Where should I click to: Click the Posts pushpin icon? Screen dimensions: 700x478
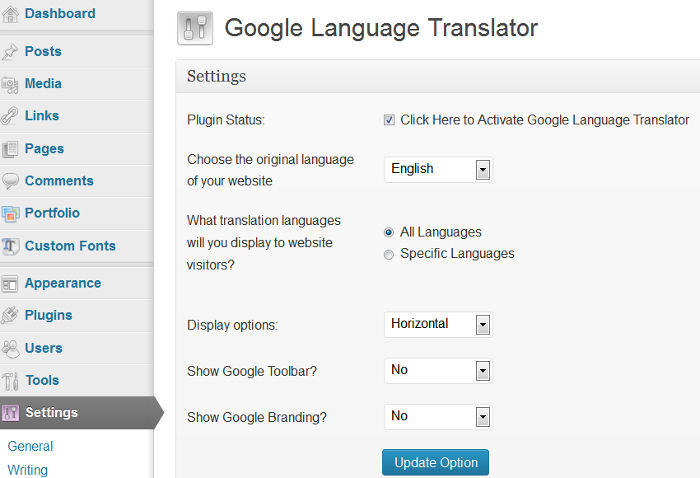coord(10,52)
